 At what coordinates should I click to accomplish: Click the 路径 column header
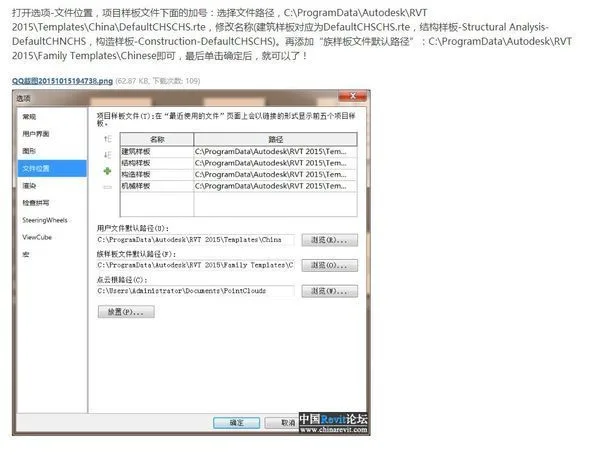click(x=276, y=139)
